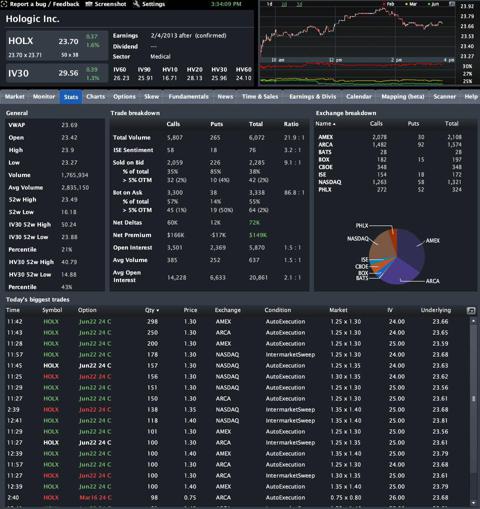Select the 11:43 trade row with Qty 250
480x509 pixels.
(x=236, y=333)
